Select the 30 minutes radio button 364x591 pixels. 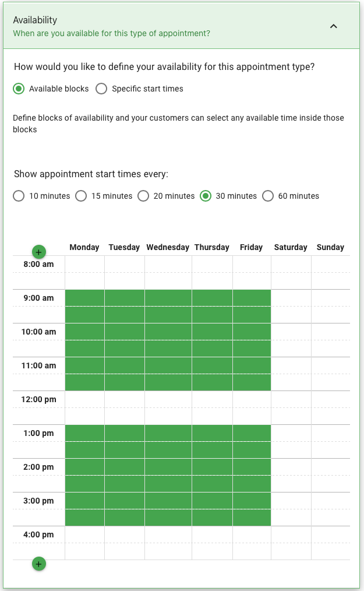point(206,196)
